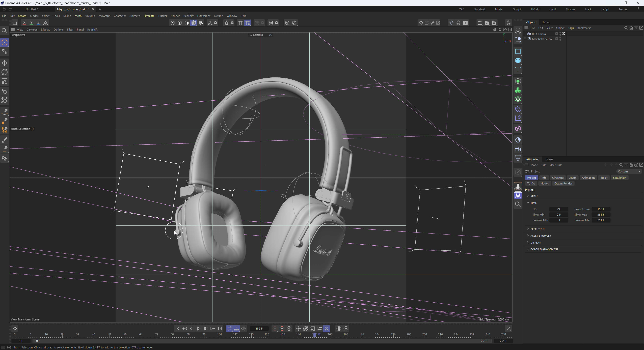Select the OctaneRender tab button

click(x=563, y=183)
